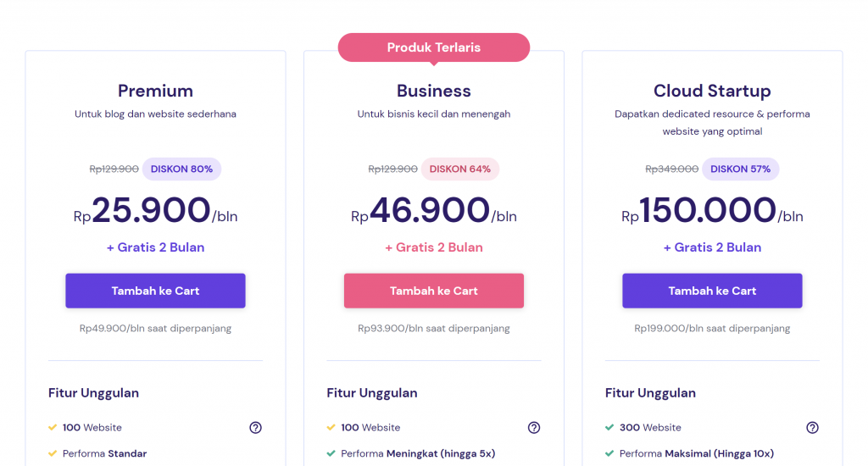Click the green checkmark next to 300 Website
Image resolution: width=868 pixels, height=466 pixels.
coord(609,428)
